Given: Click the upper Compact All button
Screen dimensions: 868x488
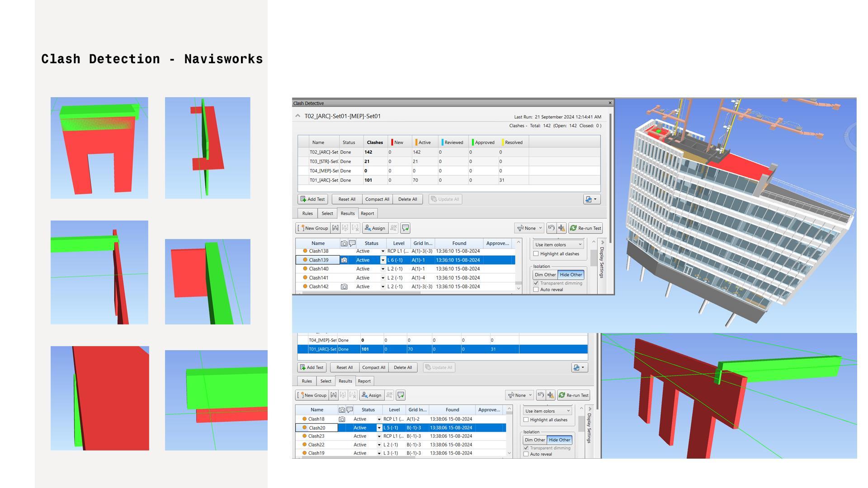Looking at the screenshot, I should 377,199.
